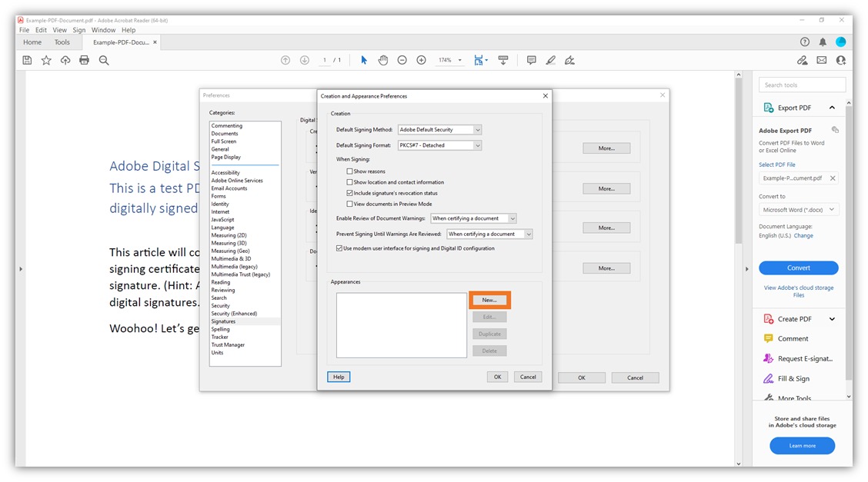Open the View menu
The width and height of the screenshot is (868, 482).
click(x=59, y=30)
